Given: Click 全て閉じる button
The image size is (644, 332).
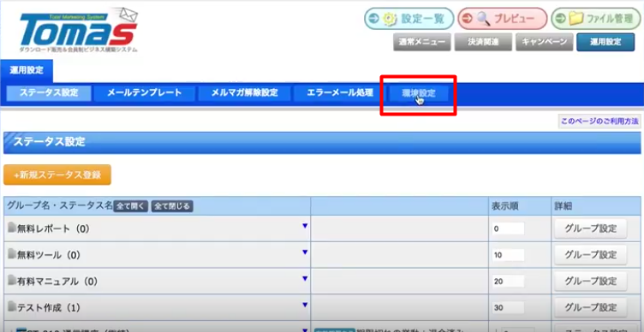Looking at the screenshot, I should [172, 206].
